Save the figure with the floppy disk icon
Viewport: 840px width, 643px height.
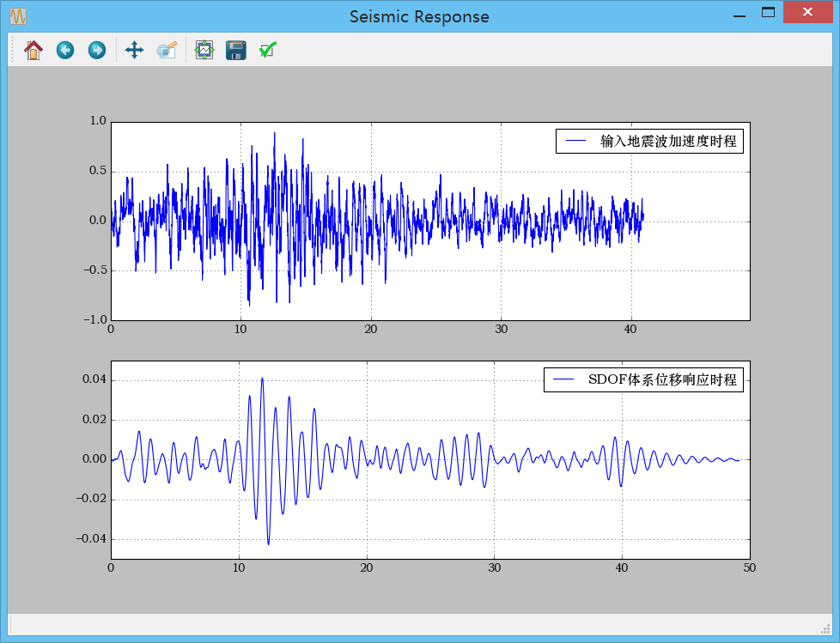[x=235, y=51]
